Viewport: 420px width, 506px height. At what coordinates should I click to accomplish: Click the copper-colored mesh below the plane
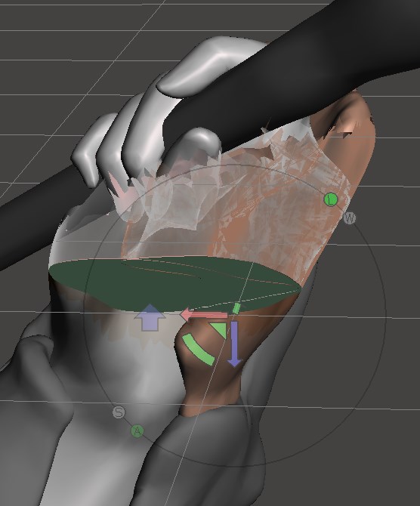tap(207, 381)
